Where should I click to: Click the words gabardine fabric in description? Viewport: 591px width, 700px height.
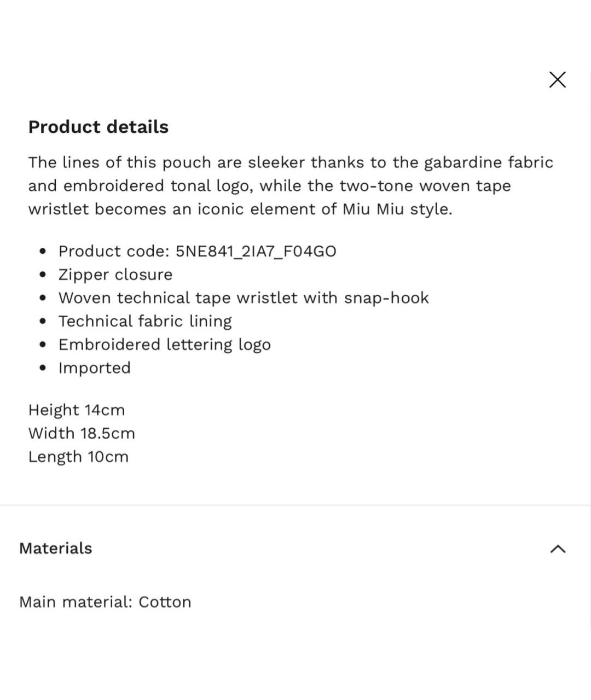click(489, 162)
